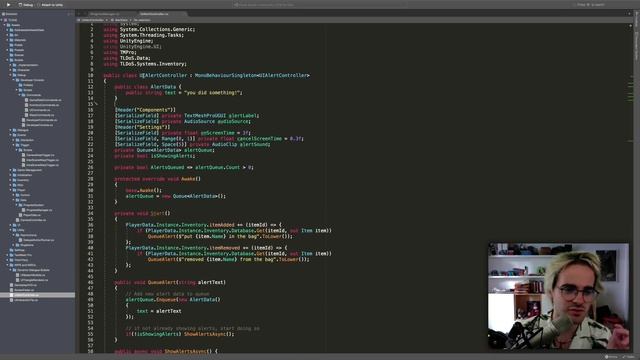Select the Settings folder in tree

pos(17,250)
